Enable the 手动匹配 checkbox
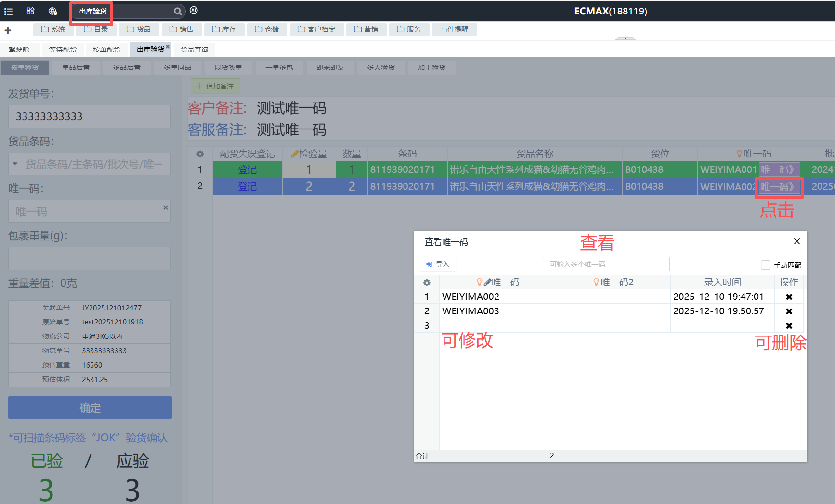Image resolution: width=835 pixels, height=504 pixels. 766,265
